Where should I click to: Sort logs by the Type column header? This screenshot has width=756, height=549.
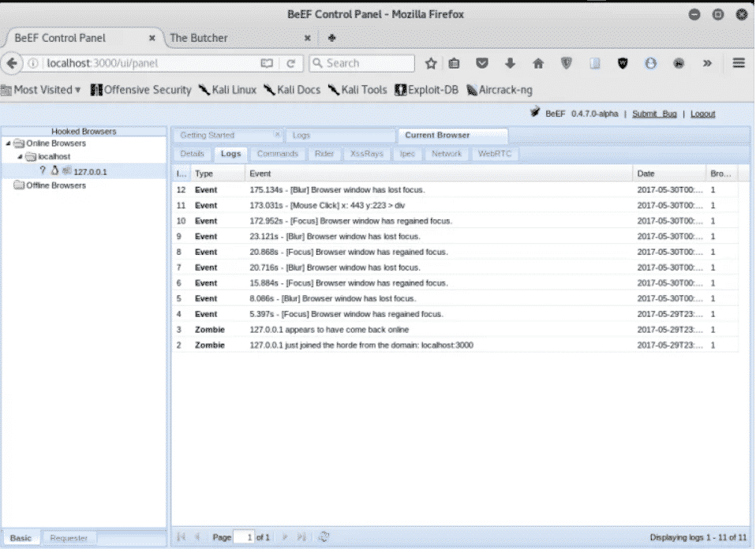click(218, 174)
